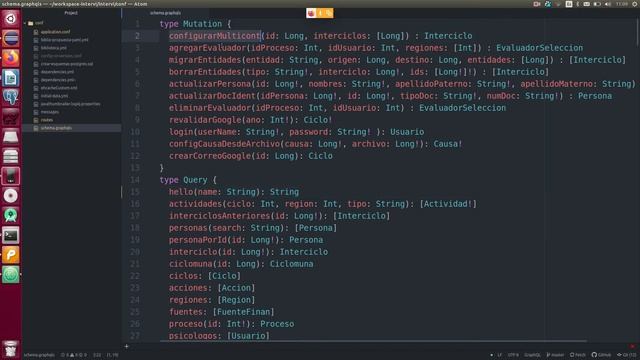This screenshot has height=360, width=640.
Task: Change LF line ending in status bar
Action: (500, 355)
